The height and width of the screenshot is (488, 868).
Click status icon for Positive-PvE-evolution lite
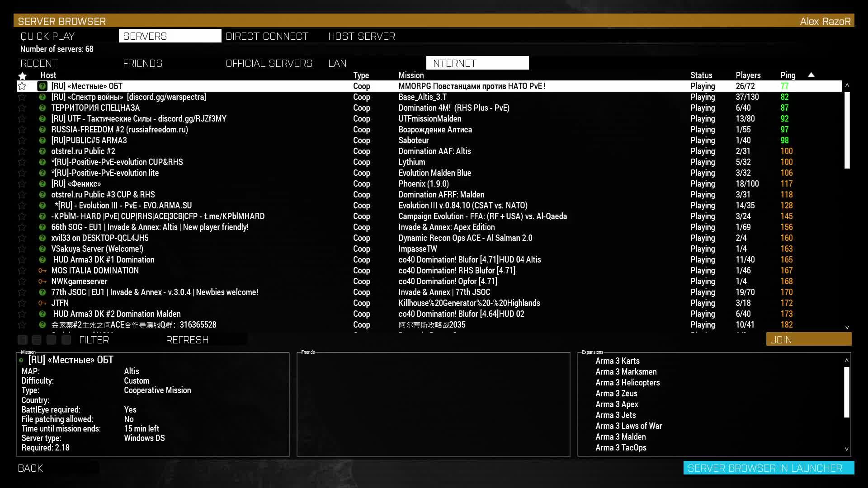click(42, 173)
